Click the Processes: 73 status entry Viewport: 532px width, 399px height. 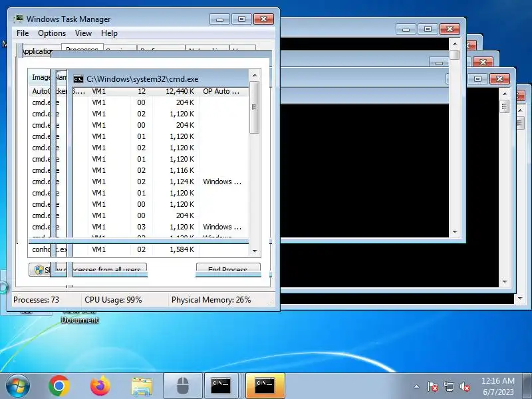coord(36,300)
